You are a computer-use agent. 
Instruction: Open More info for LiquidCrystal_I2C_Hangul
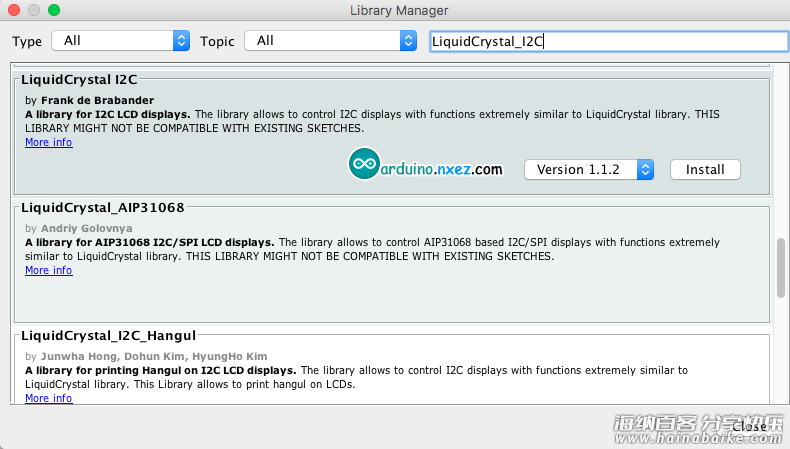coord(49,398)
